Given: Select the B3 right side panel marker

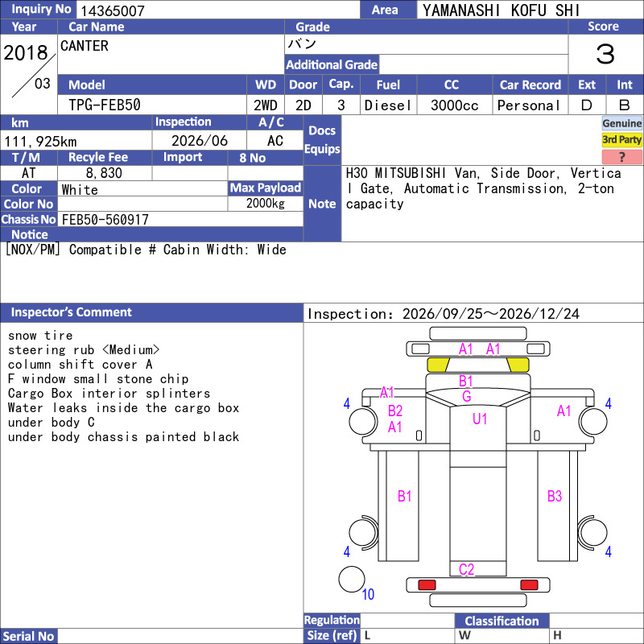Looking at the screenshot, I should pos(554,496).
